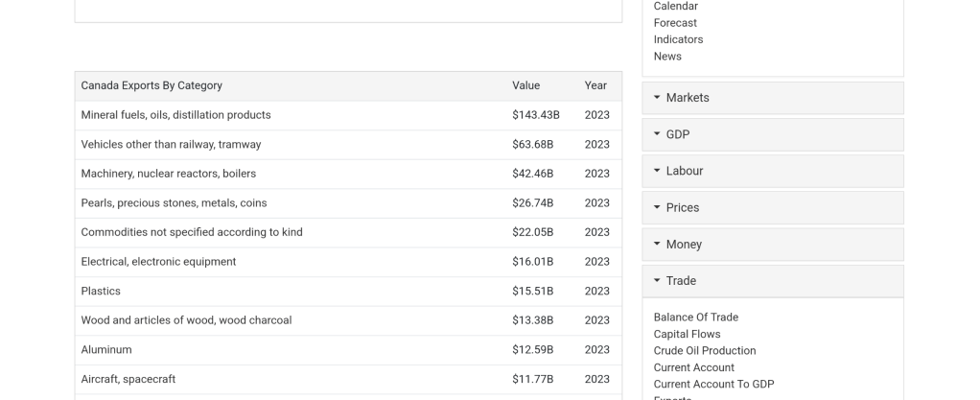Open Current Account link
This screenshot has width=980, height=400.
click(693, 367)
